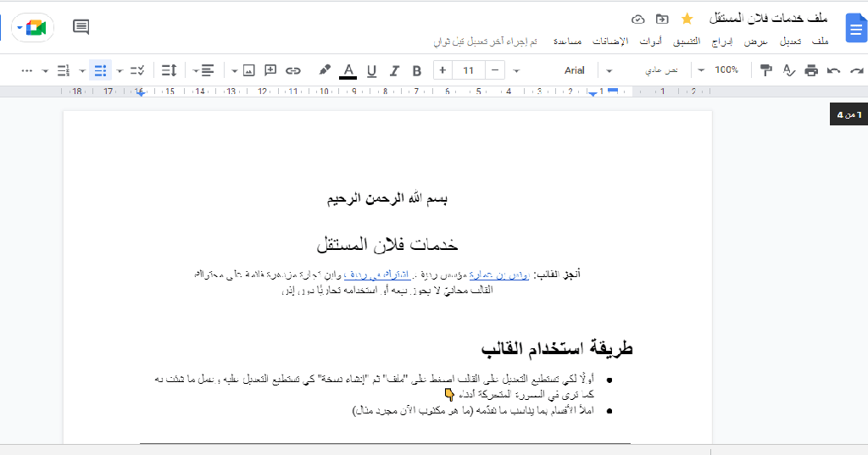Open the 100% zoom dropdown

(x=719, y=70)
